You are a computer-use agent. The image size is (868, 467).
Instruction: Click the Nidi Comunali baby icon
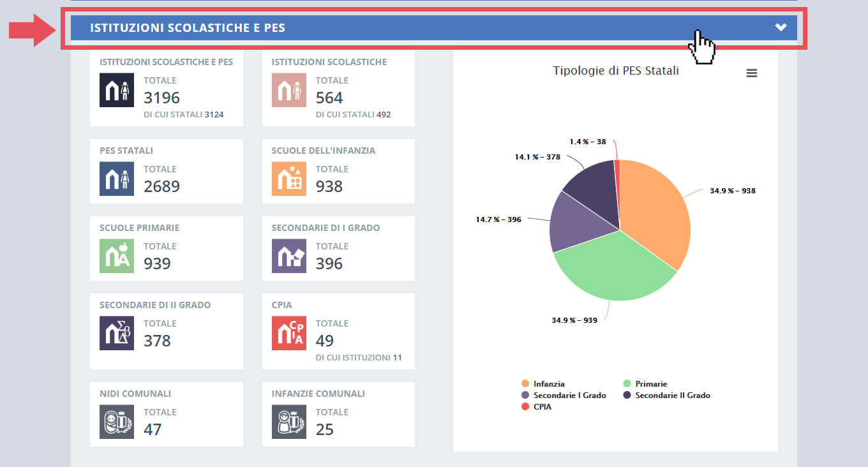click(x=117, y=422)
